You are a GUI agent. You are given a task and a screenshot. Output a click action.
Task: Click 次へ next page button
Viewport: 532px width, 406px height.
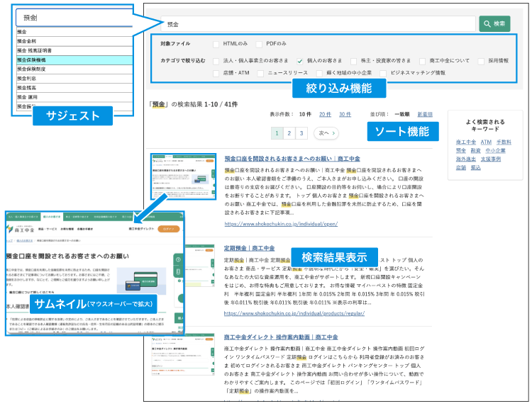tap(326, 133)
